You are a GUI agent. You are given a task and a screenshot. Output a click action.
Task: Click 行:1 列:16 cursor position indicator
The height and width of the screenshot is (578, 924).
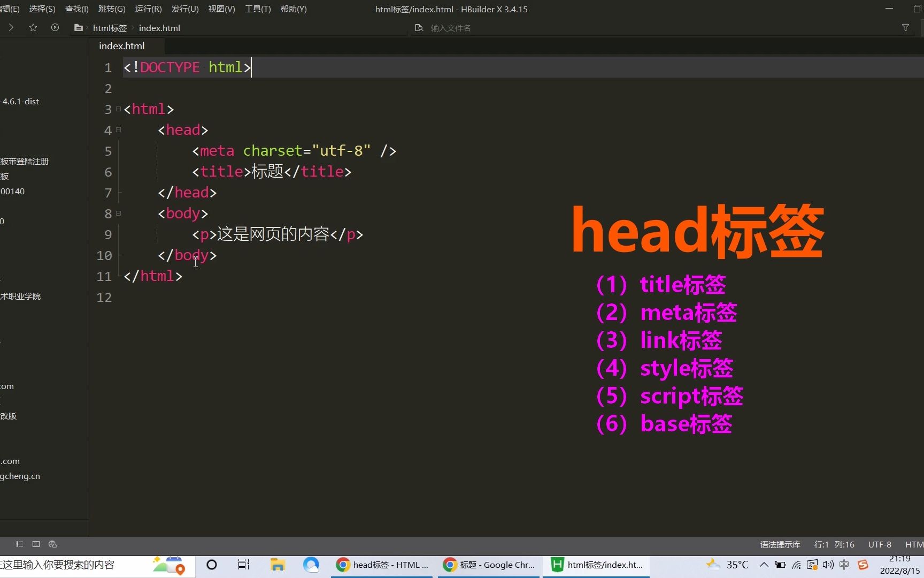834,545
